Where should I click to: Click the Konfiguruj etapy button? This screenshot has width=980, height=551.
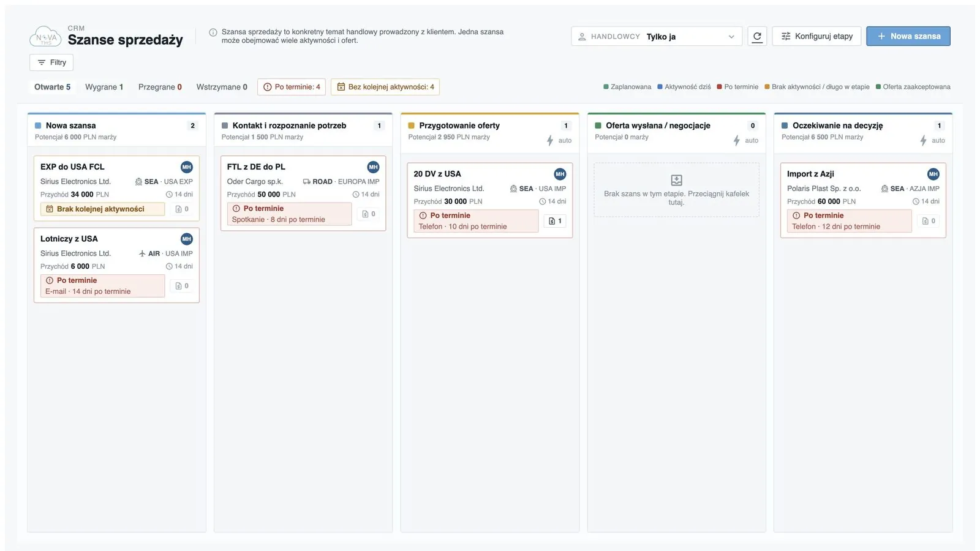[816, 36]
